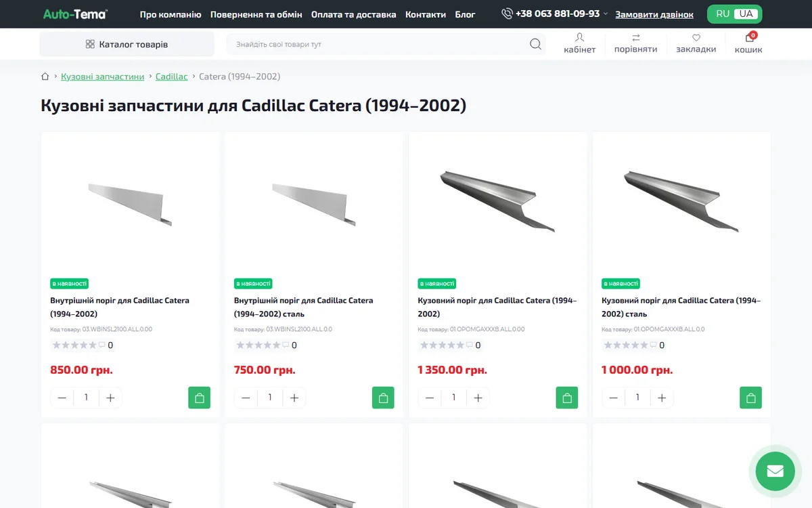Go to the Контакти page
The image size is (812, 508).
tap(426, 14)
